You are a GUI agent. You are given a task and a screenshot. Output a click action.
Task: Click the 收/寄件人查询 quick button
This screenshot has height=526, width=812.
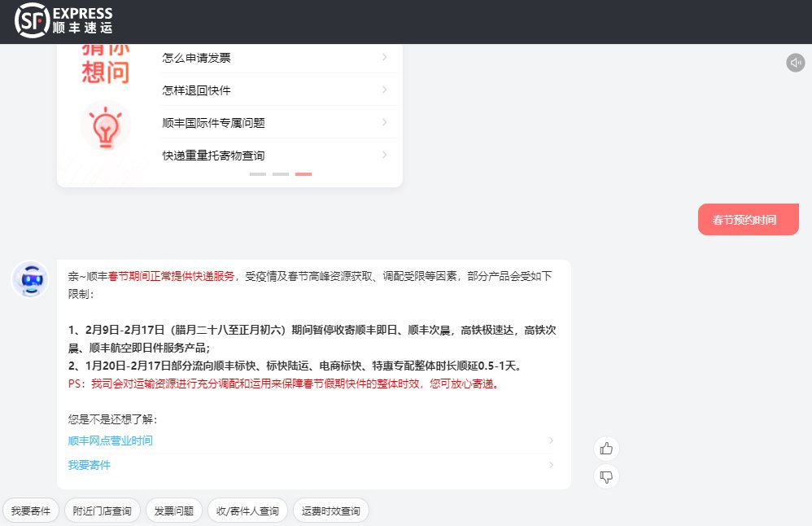[x=247, y=511]
